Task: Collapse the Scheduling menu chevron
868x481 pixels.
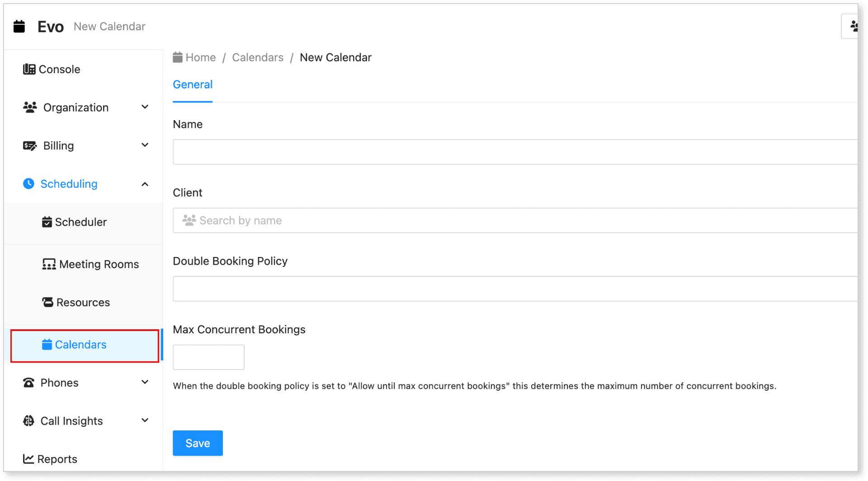Action: 145,184
